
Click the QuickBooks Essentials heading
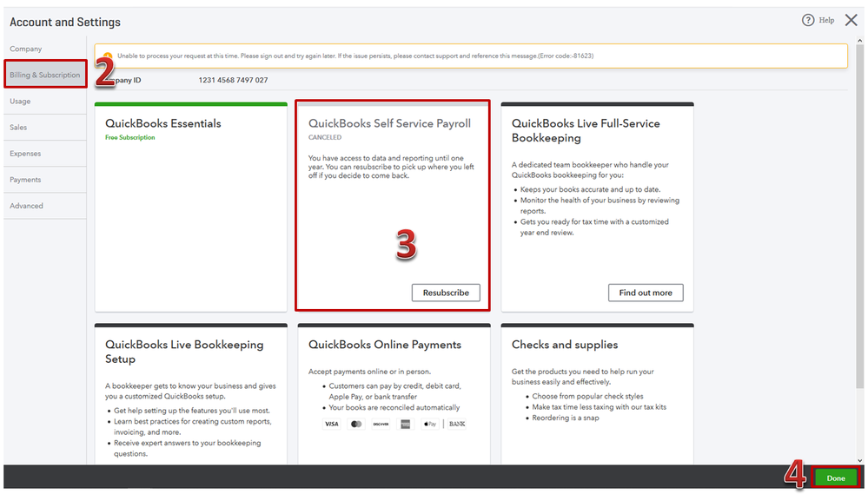163,123
